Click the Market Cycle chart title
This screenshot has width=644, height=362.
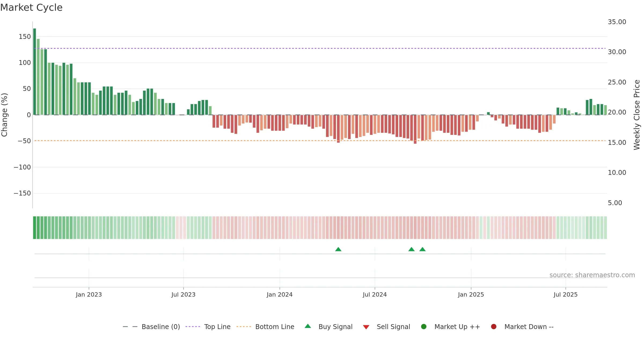(31, 8)
